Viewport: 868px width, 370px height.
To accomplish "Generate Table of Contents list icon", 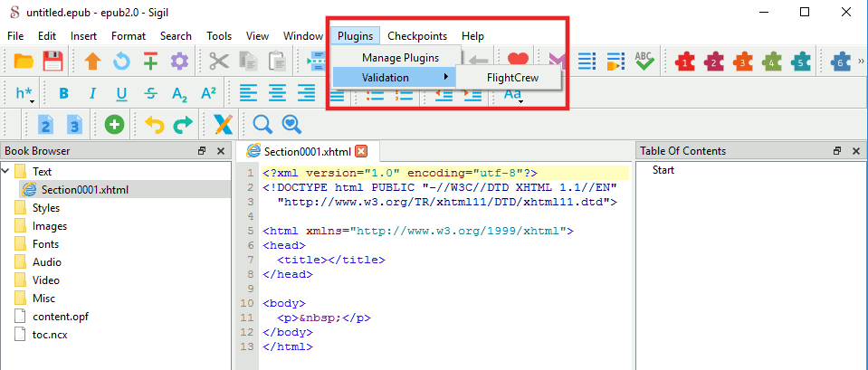I will click(587, 61).
